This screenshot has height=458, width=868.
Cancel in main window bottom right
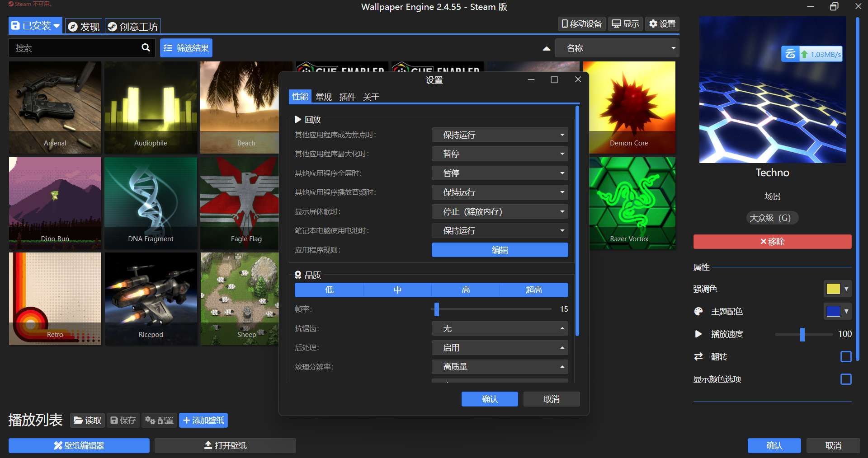(833, 445)
